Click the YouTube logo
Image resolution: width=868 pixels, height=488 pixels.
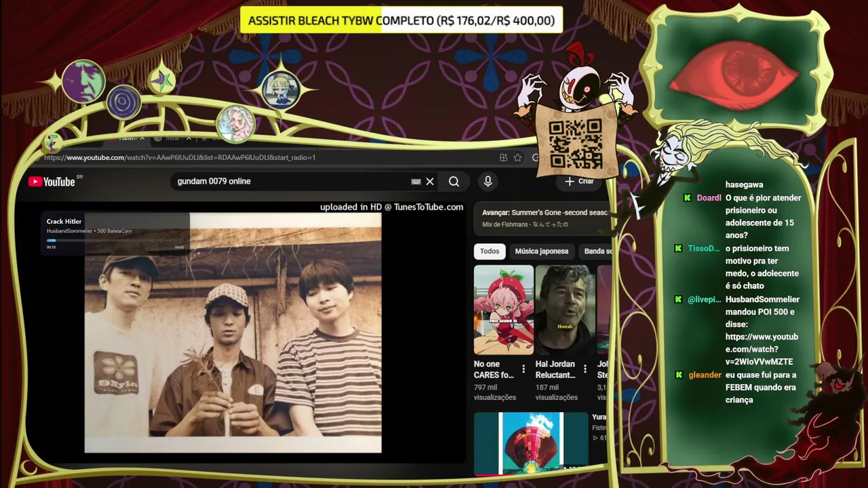point(52,181)
